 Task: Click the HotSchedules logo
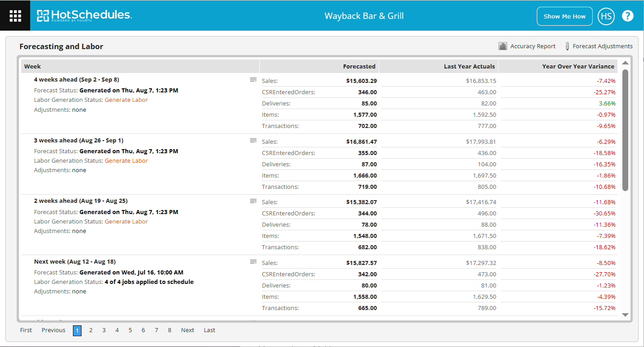(84, 16)
